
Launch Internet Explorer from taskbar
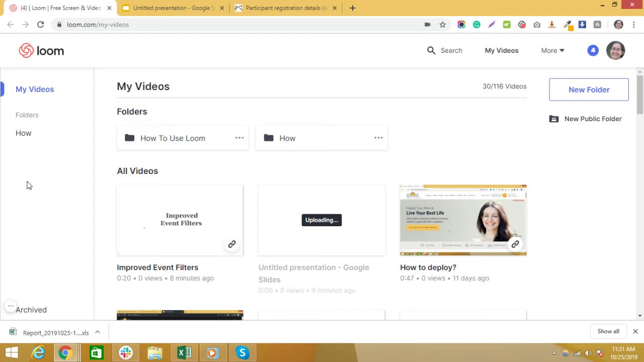click(x=38, y=353)
